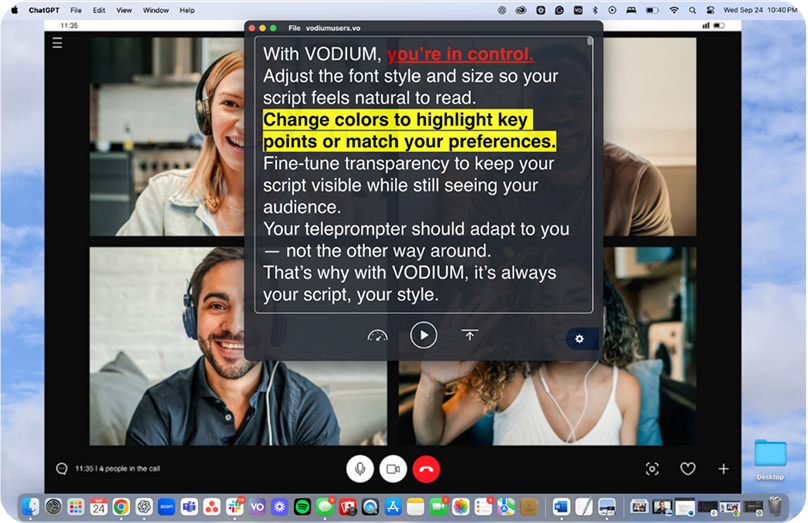
Task: Open Spotlight search in menu bar
Action: [x=692, y=10]
